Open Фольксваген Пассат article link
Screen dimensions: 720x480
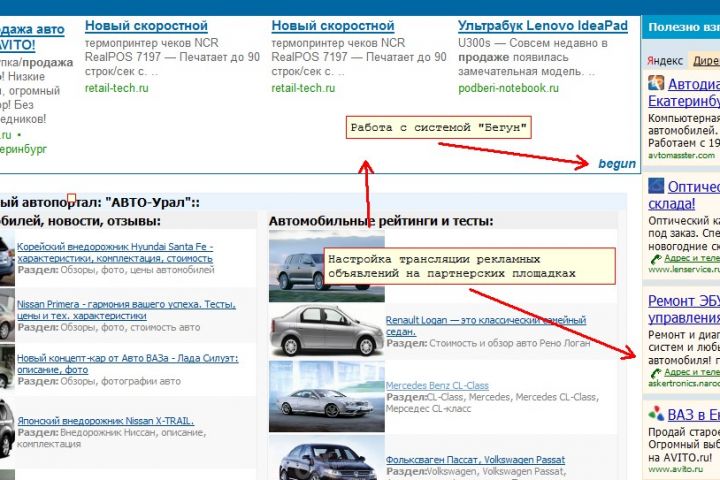coord(475,460)
